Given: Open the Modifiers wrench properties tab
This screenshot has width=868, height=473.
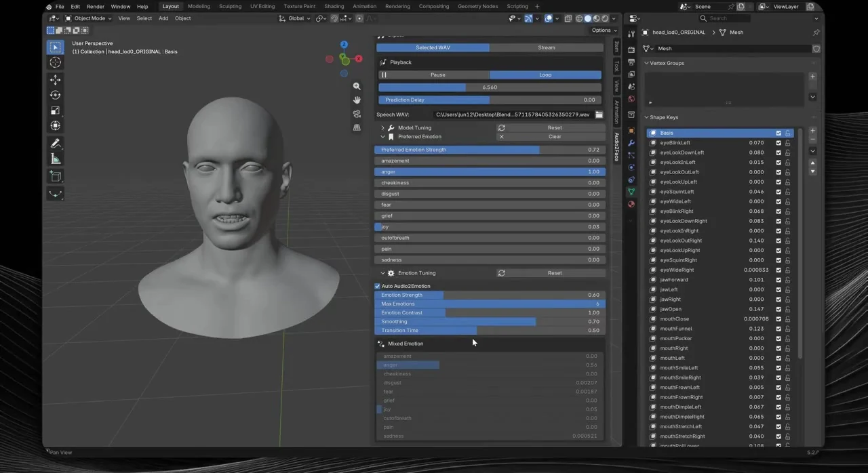Looking at the screenshot, I should pos(631,143).
